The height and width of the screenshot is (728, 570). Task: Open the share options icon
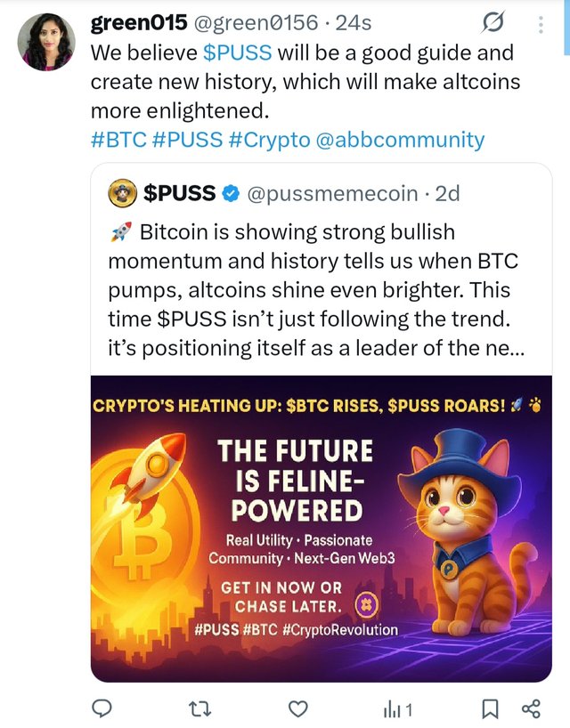[x=532, y=708]
